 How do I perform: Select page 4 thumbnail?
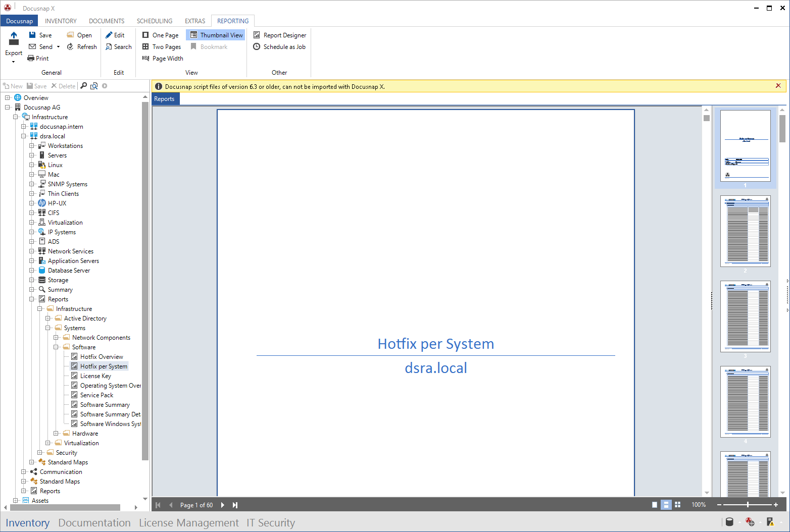tap(746, 402)
